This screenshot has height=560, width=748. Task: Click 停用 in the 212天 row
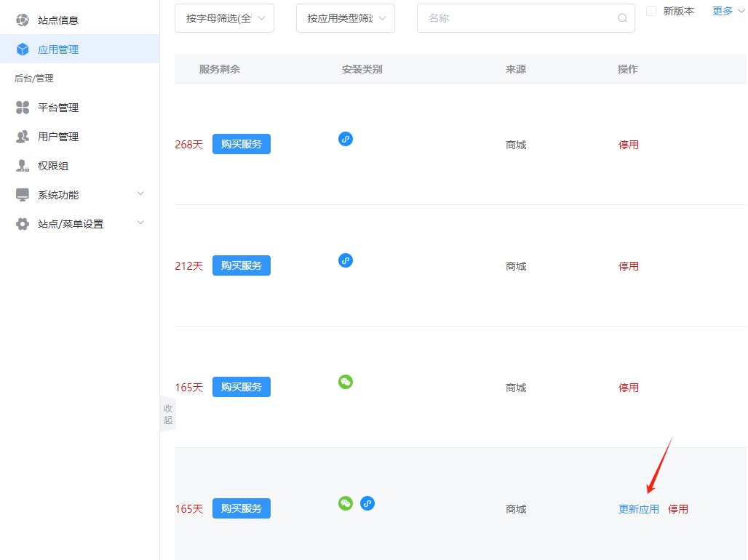pyautogui.click(x=628, y=266)
